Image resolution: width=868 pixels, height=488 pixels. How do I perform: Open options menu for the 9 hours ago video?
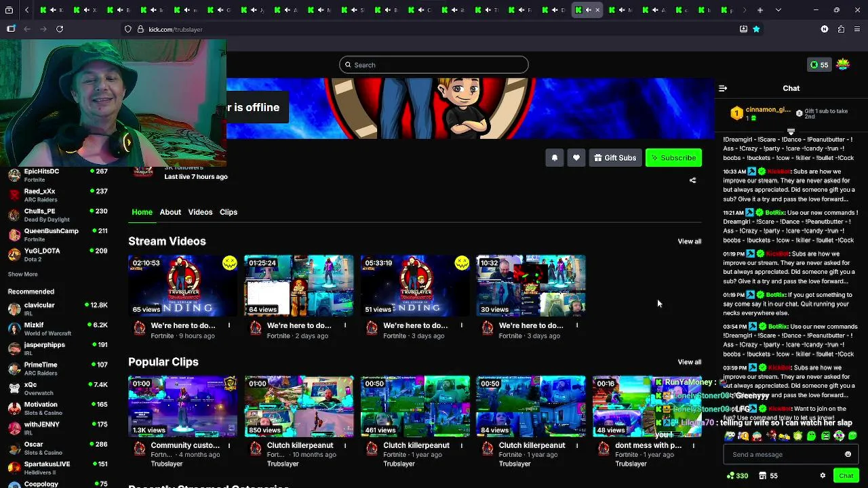point(229,325)
